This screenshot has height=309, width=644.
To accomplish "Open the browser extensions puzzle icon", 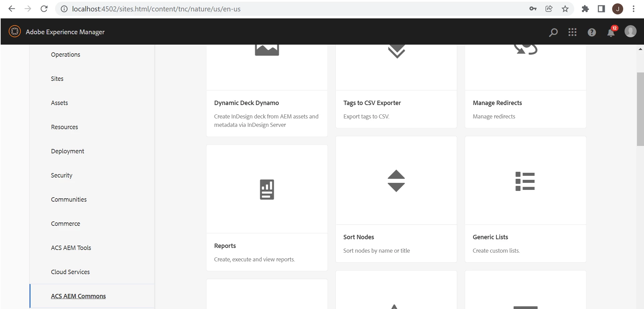I will click(585, 9).
